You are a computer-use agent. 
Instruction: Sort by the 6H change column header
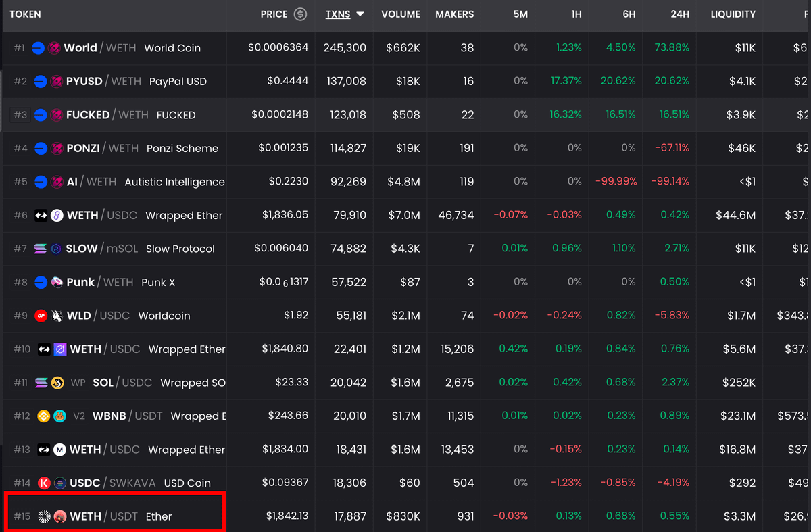[x=629, y=14]
